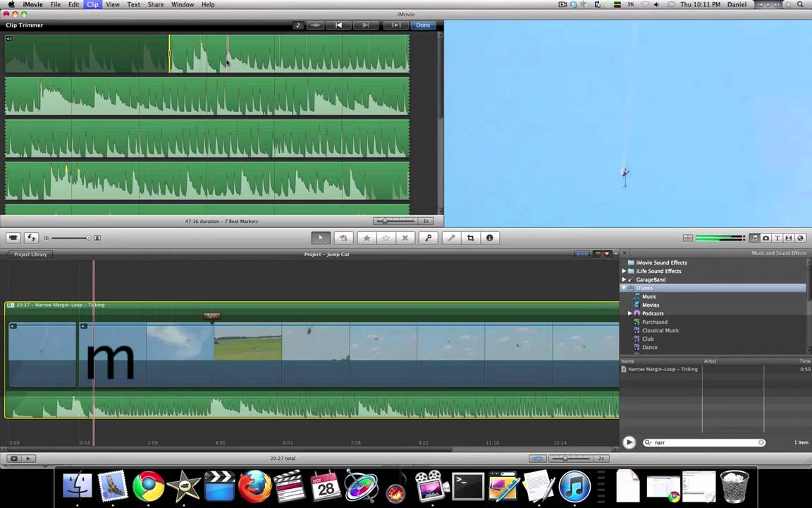Clear the music search field
Image resolution: width=812 pixels, height=508 pixels.
pyautogui.click(x=761, y=442)
